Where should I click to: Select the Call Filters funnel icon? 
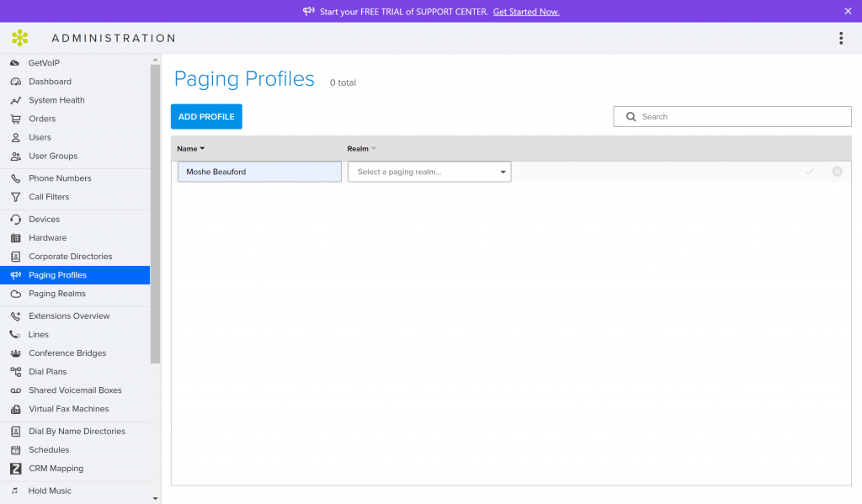point(15,197)
